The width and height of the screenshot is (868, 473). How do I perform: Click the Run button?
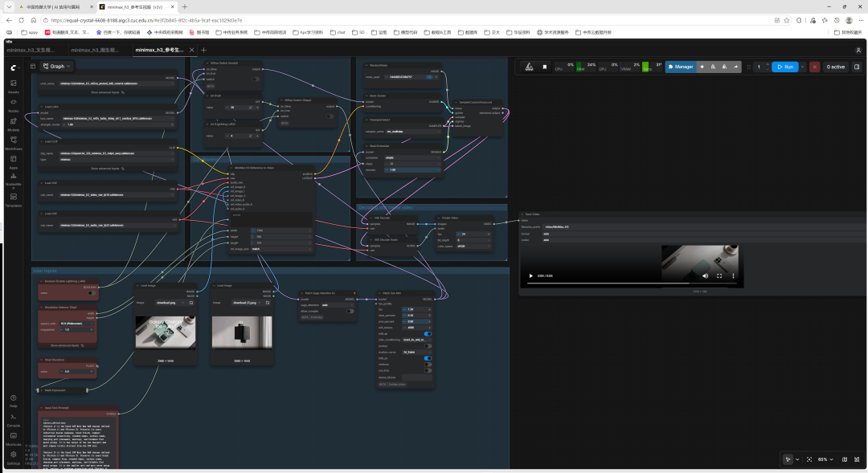[x=785, y=67]
